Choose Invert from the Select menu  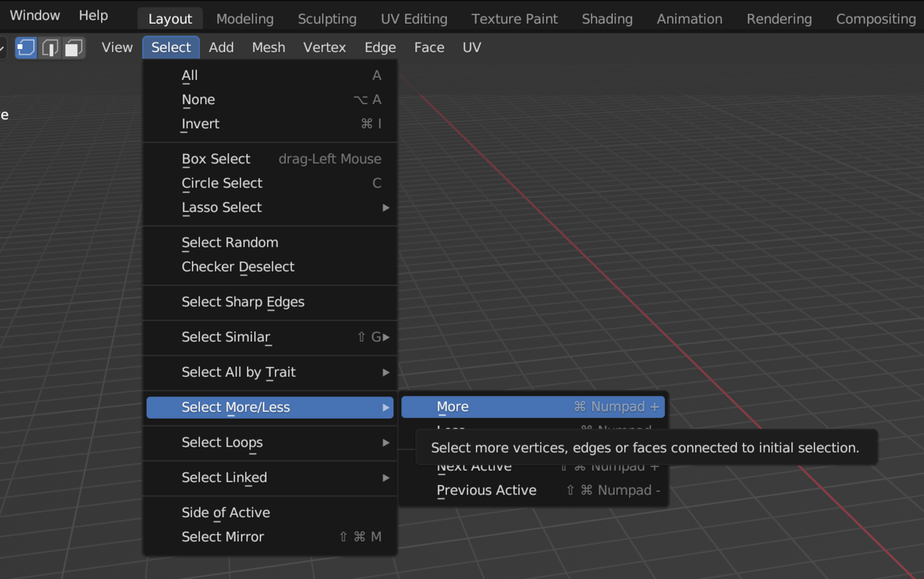(201, 124)
